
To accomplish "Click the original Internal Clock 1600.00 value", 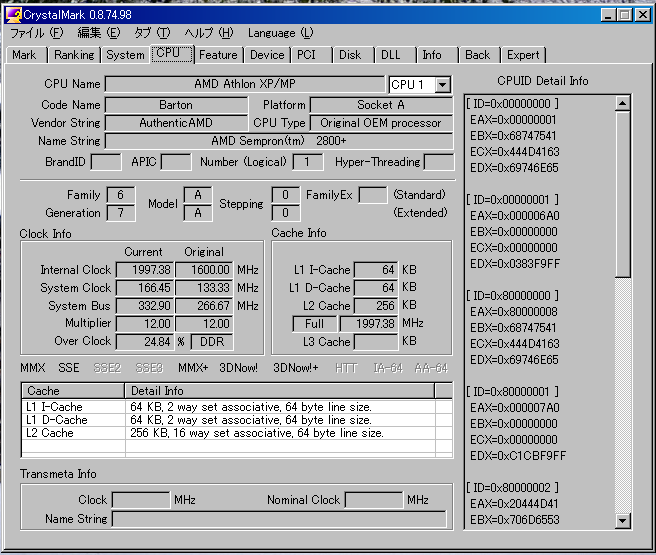I will pos(204,270).
